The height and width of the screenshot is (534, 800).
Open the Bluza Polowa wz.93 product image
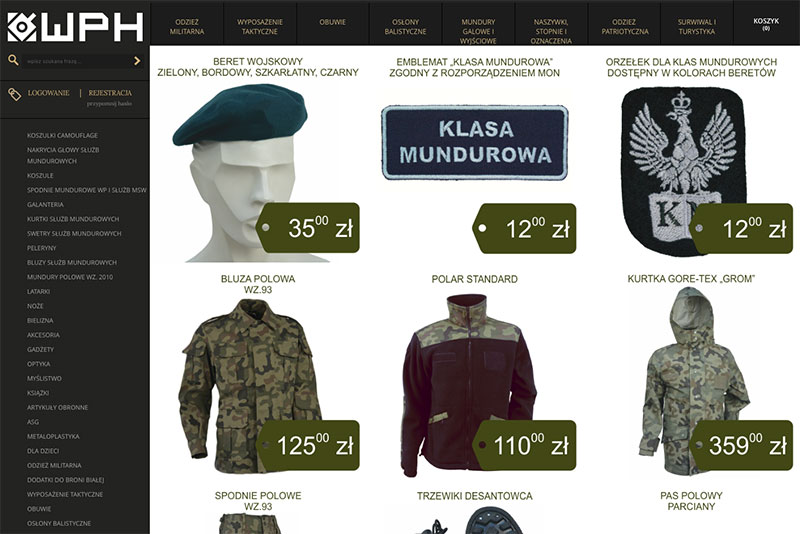(249, 386)
